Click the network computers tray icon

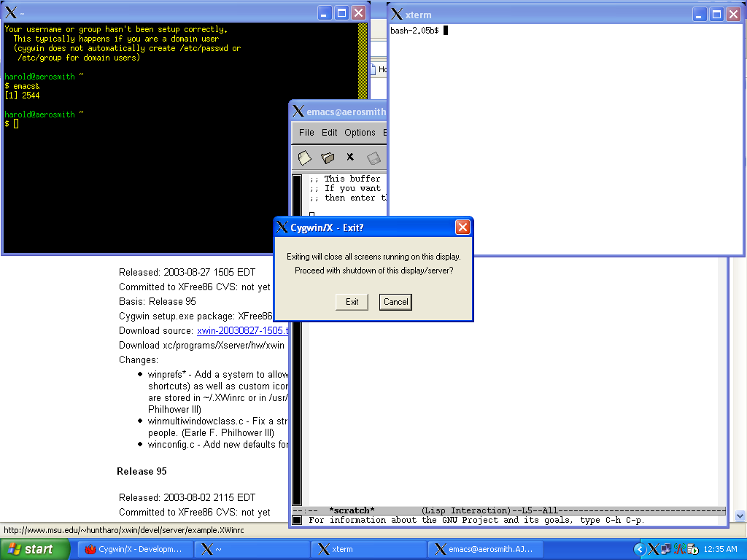pyautogui.click(x=665, y=550)
